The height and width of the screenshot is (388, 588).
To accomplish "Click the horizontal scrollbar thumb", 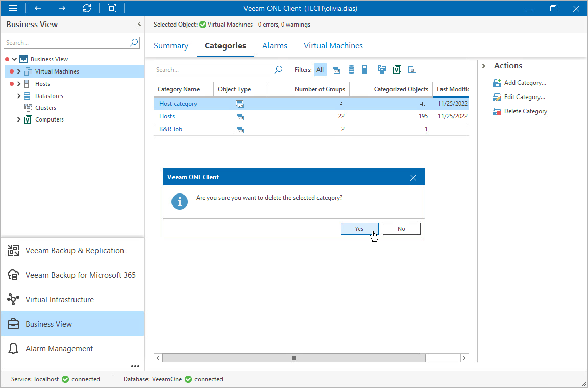I will [294, 358].
